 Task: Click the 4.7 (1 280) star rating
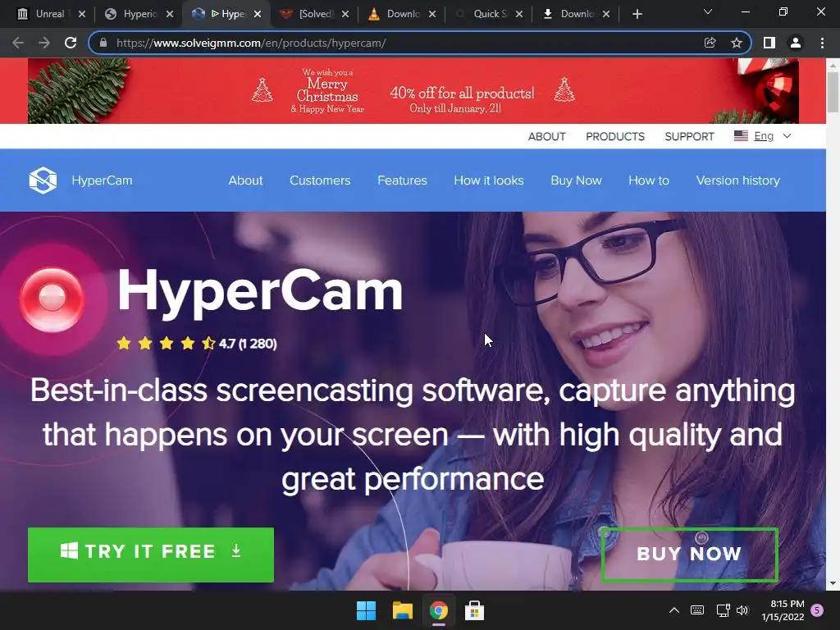[197, 344]
